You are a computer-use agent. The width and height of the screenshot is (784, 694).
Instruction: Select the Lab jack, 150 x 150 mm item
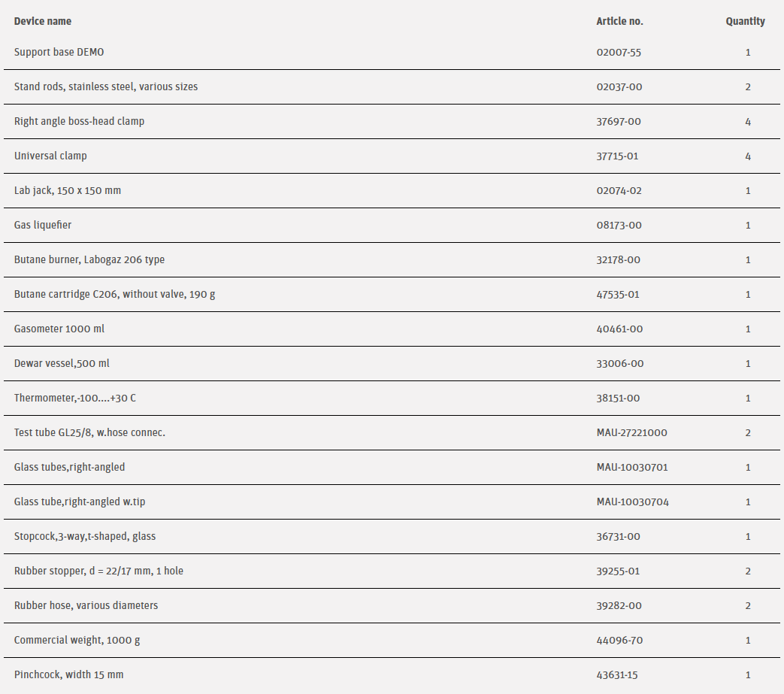tap(68, 190)
